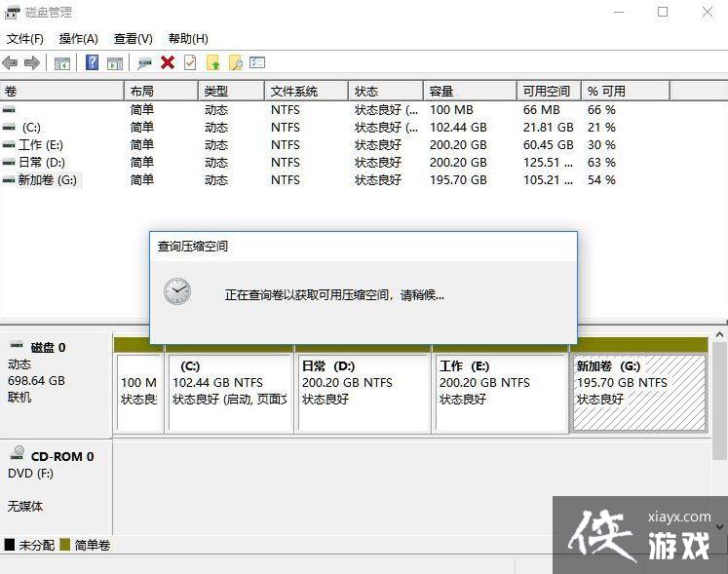Image resolution: width=728 pixels, height=574 pixels.
Task: Click the 查询压缩空间 dialog title
Action: tap(193, 247)
